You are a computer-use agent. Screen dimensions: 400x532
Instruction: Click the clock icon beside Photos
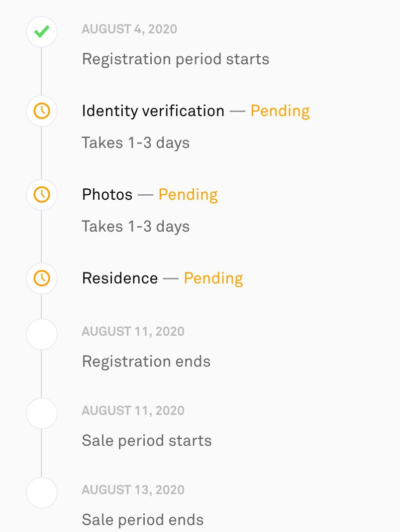42,195
